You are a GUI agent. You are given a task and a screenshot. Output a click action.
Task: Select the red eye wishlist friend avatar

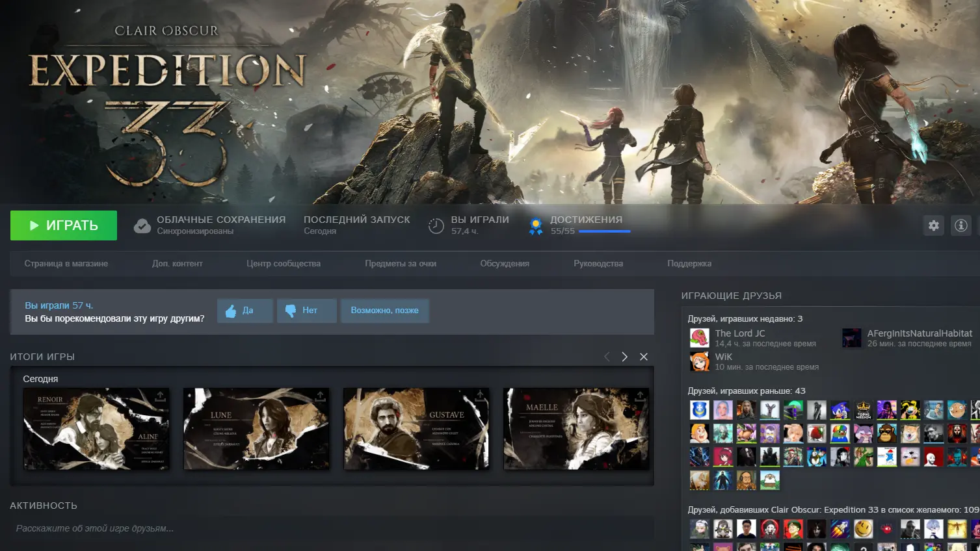[887, 529]
